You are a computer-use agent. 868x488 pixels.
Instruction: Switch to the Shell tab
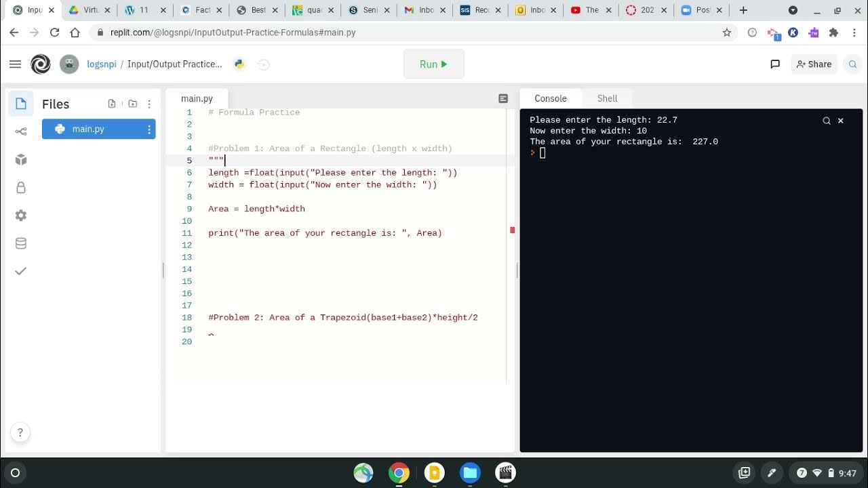pyautogui.click(x=607, y=98)
